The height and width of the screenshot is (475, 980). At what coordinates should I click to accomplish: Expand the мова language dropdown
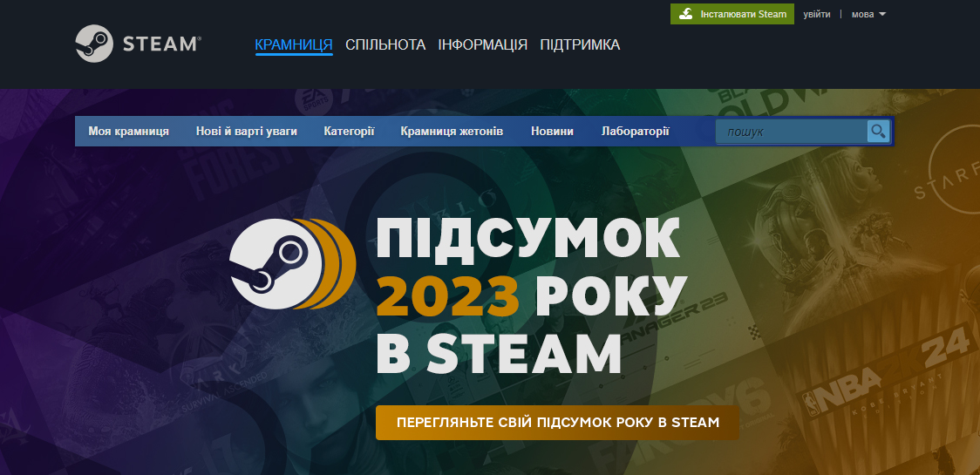point(868,14)
